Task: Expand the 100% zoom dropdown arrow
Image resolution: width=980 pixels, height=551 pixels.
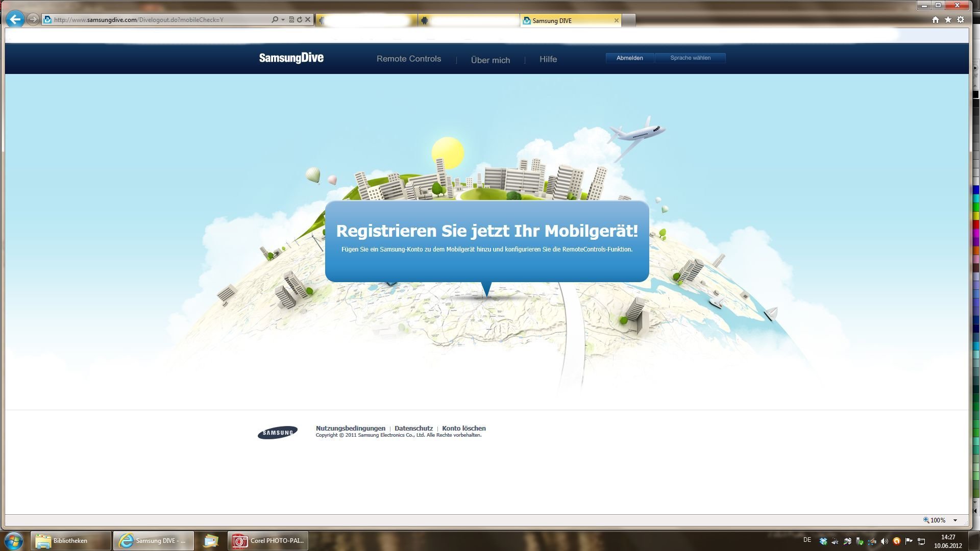Action: (955, 520)
